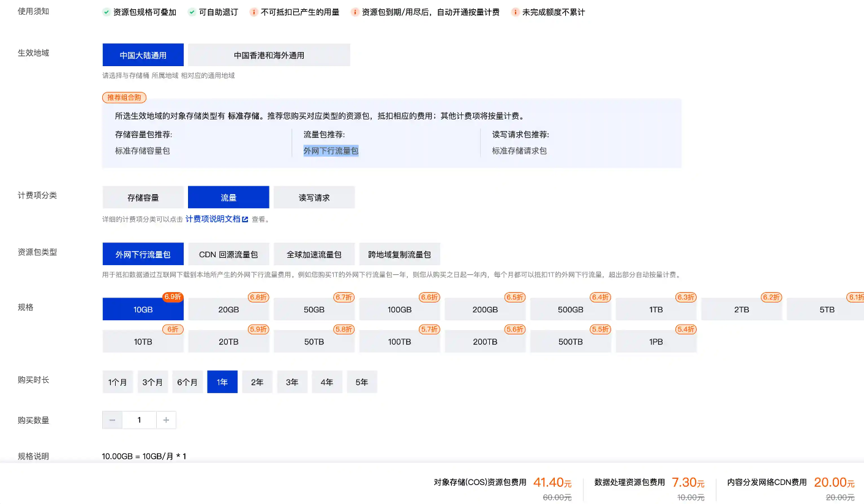Switch to 流量 billing category

click(228, 197)
